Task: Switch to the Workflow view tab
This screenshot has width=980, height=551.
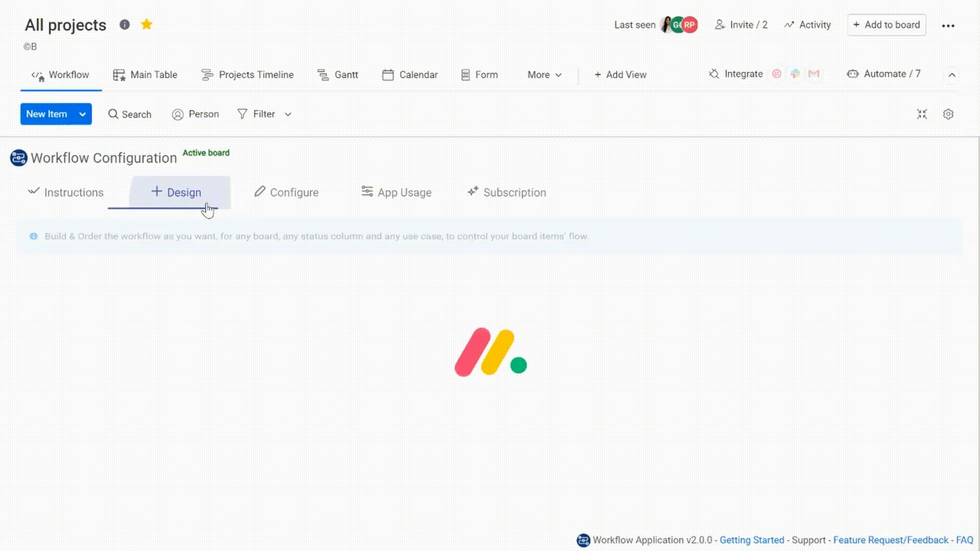Action: [61, 75]
